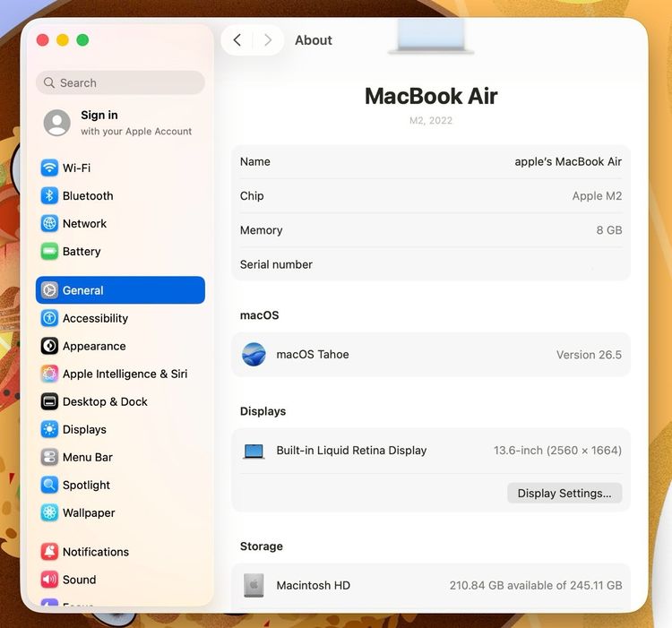Click the General gear icon
Image resolution: width=672 pixels, height=628 pixels.
click(x=49, y=290)
